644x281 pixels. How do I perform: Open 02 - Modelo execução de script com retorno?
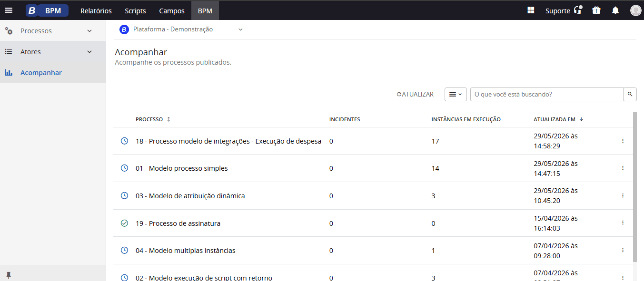point(204,278)
